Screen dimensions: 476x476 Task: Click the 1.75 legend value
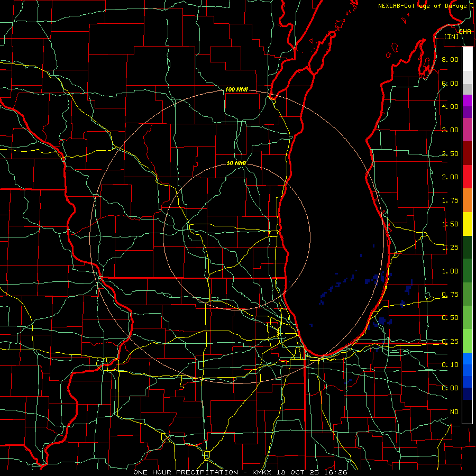click(450, 200)
